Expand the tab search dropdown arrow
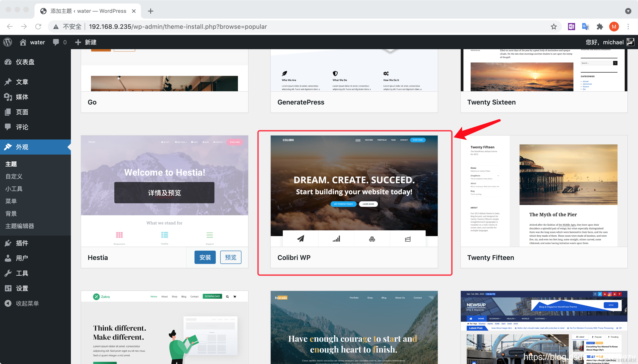This screenshot has height=364, width=638. coord(628,11)
